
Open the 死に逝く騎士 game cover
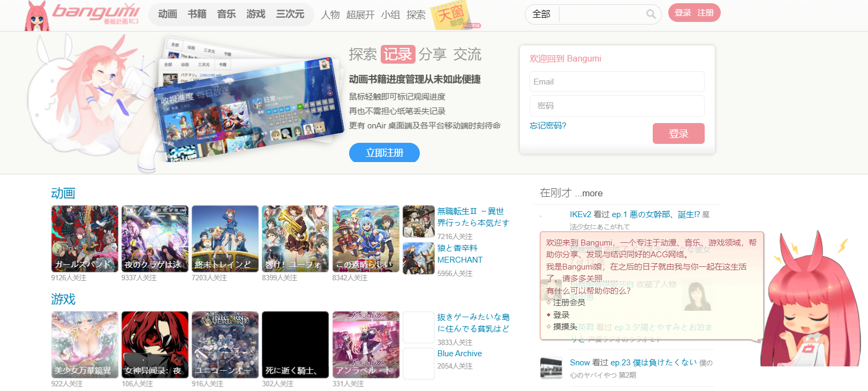295,344
